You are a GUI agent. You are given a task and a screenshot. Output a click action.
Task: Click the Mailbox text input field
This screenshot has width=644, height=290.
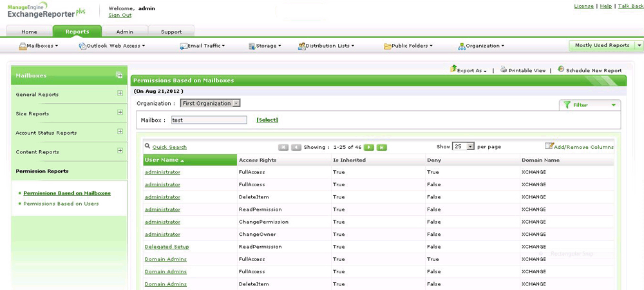tap(209, 120)
